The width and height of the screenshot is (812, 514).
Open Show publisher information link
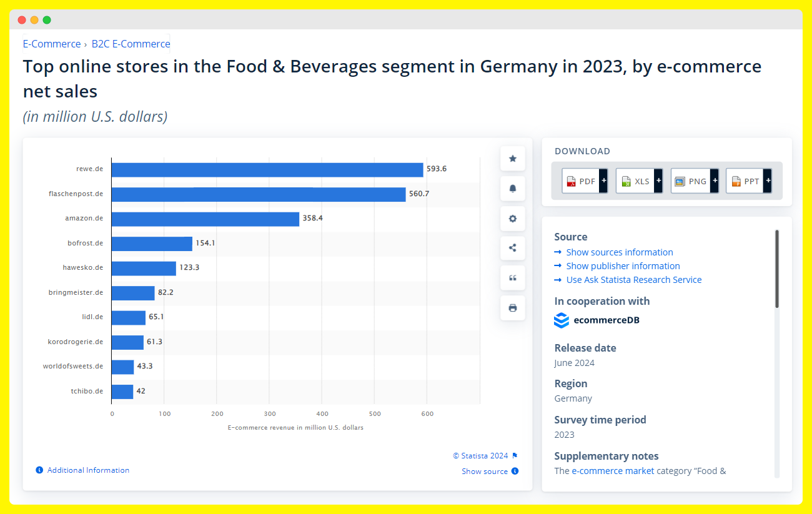pyautogui.click(x=623, y=266)
